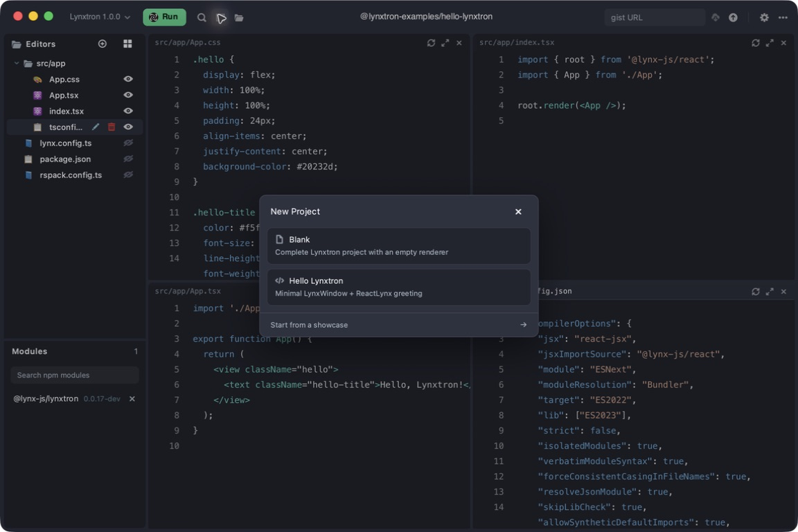Click the src/app/App.css pane title
The width and height of the screenshot is (798, 532).
[188, 42]
